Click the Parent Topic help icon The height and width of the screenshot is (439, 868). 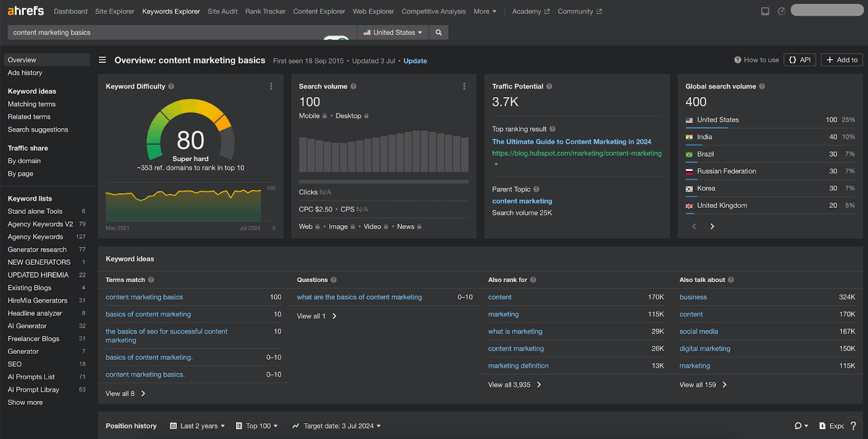537,189
